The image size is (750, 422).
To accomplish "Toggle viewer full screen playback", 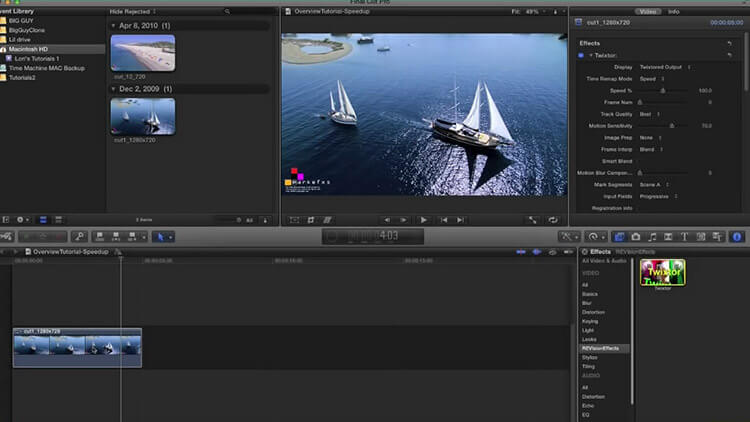I will (532, 220).
